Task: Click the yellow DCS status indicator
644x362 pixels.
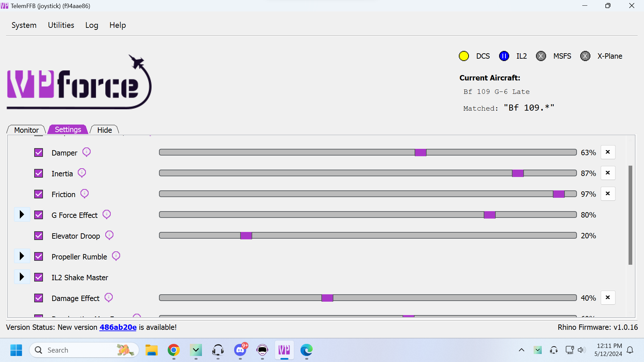Action: pyautogui.click(x=464, y=56)
